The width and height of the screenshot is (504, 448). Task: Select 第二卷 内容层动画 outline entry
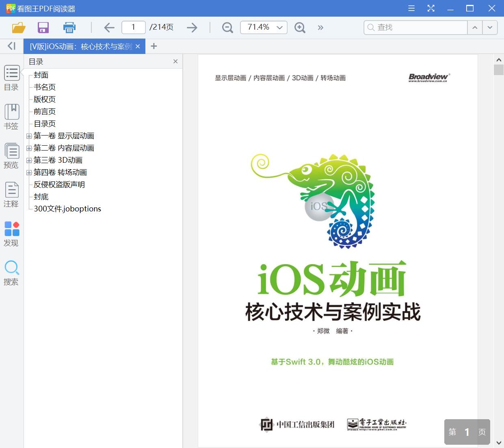[x=64, y=148]
